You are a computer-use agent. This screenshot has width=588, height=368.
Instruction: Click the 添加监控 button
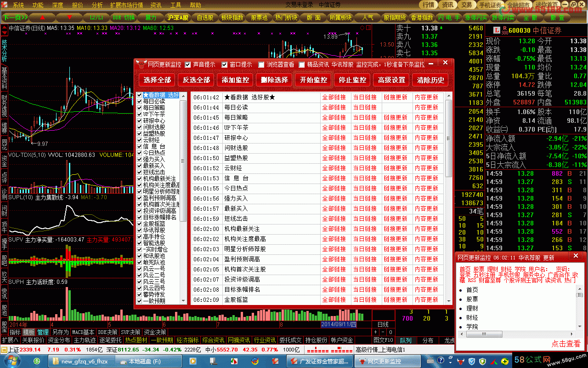click(x=235, y=80)
